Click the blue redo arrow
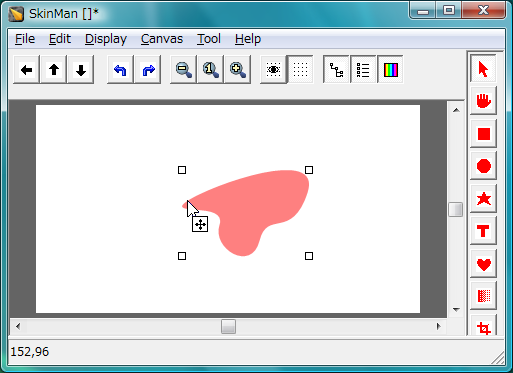Viewport: 513px width, 373px height. (148, 70)
